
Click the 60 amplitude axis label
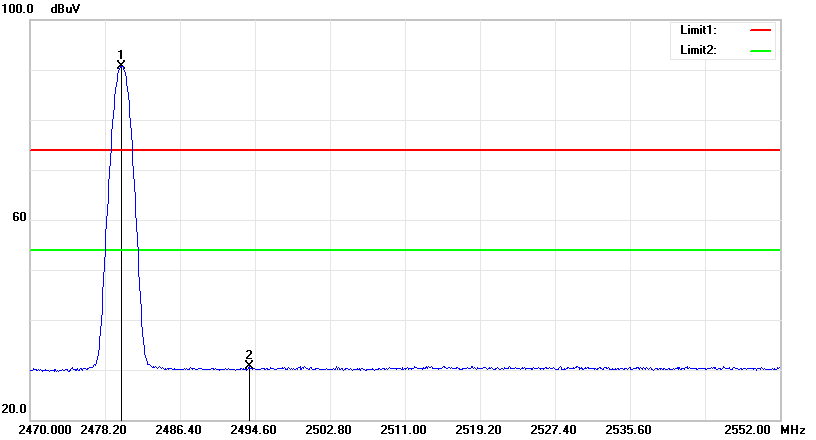tap(19, 217)
